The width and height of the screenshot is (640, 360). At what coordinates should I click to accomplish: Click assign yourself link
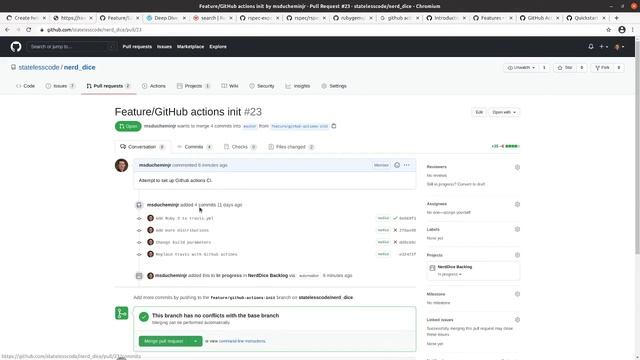(459, 213)
